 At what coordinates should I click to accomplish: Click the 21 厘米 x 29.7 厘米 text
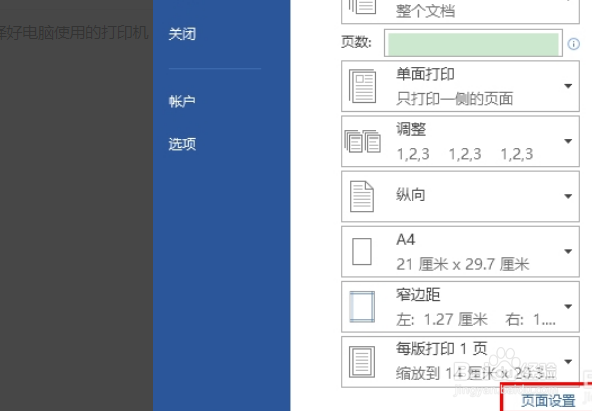[x=463, y=264]
